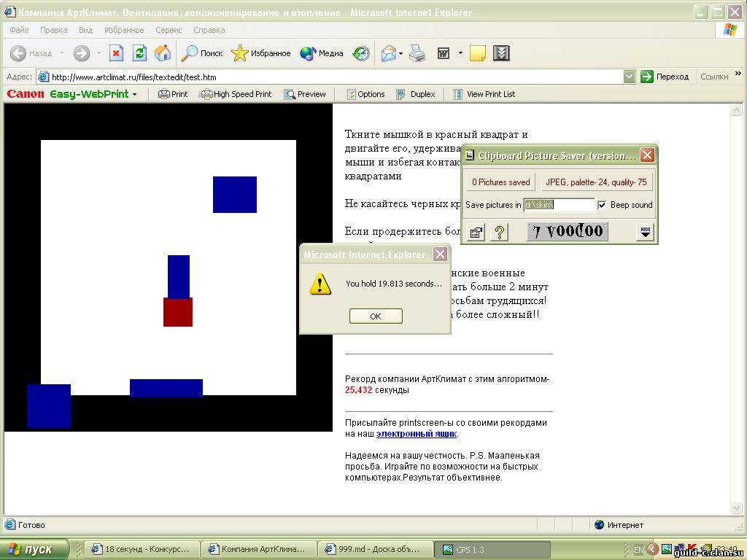Expand the Ссылки links toolbar chevron
The width and height of the screenshot is (747, 560).
tap(738, 74)
